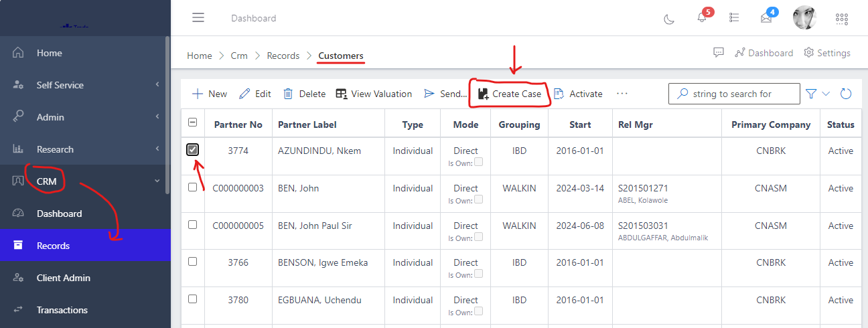Open the task list icon
Screen dimensions: 868x328
pos(735,18)
